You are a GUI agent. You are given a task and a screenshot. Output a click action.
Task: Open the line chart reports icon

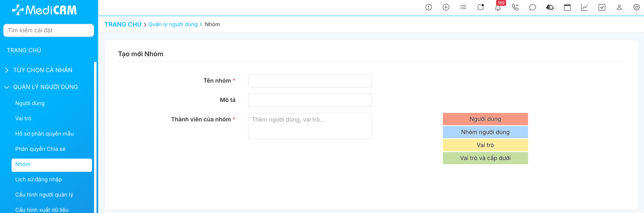584,7
